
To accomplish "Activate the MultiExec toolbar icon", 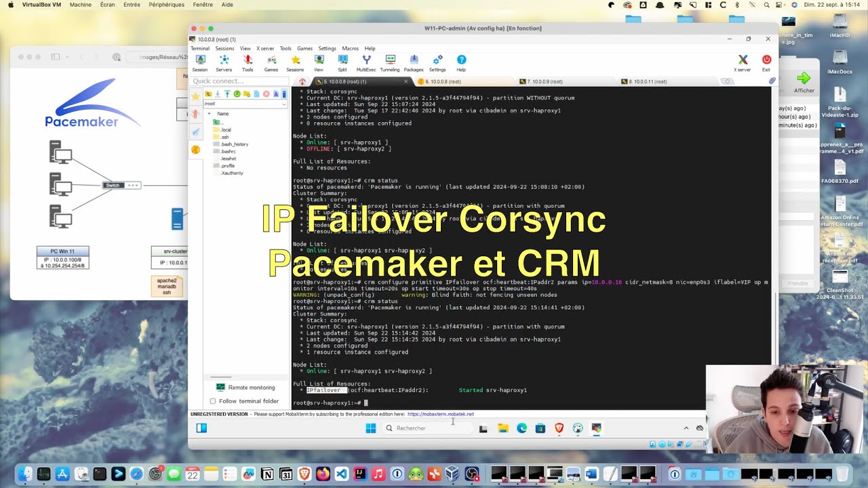I will [366, 63].
